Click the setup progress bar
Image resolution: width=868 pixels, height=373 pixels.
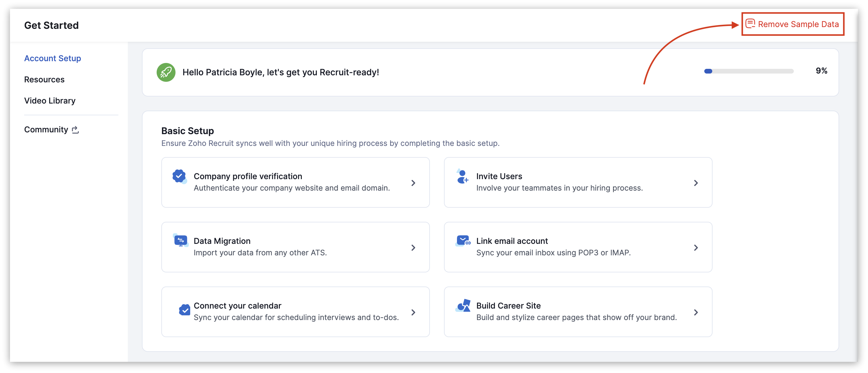point(749,71)
